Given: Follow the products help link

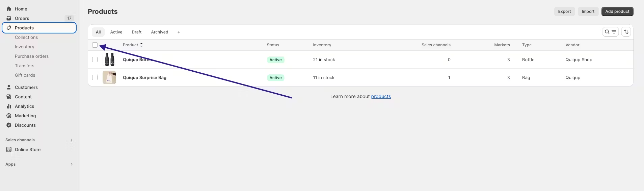Looking at the screenshot, I should 381,96.
